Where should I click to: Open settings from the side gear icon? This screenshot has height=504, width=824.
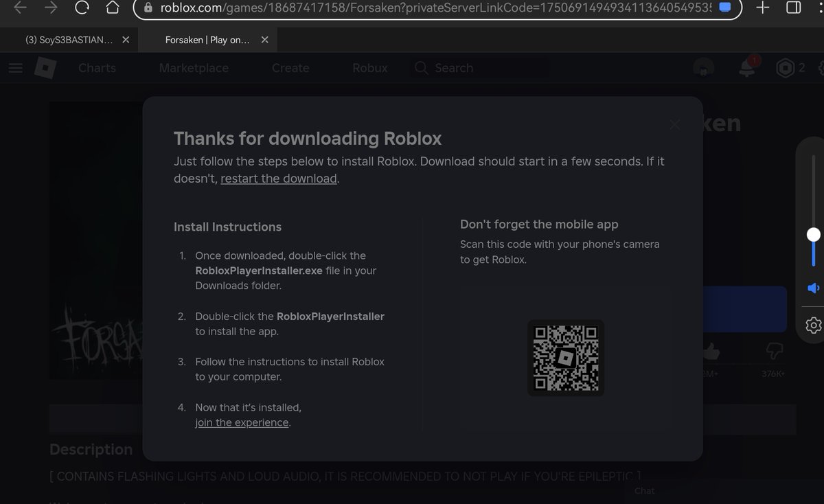tap(814, 325)
